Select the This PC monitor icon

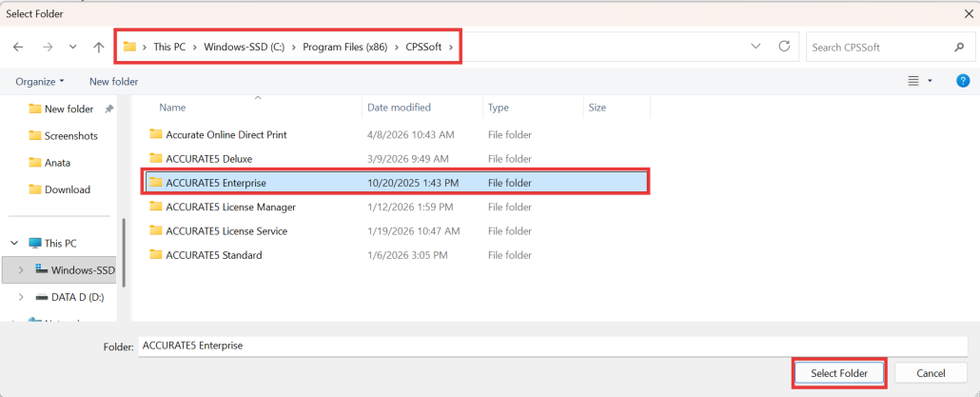click(x=35, y=243)
